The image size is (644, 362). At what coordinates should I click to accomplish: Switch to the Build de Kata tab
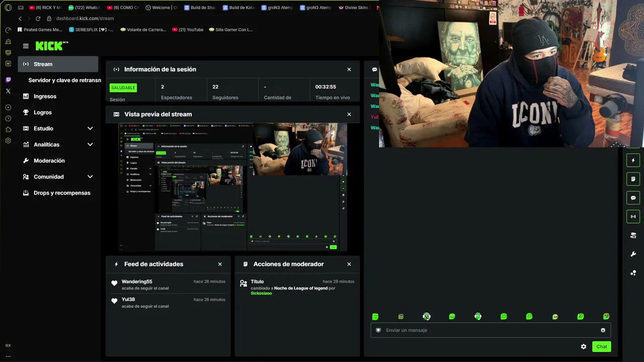(238, 8)
